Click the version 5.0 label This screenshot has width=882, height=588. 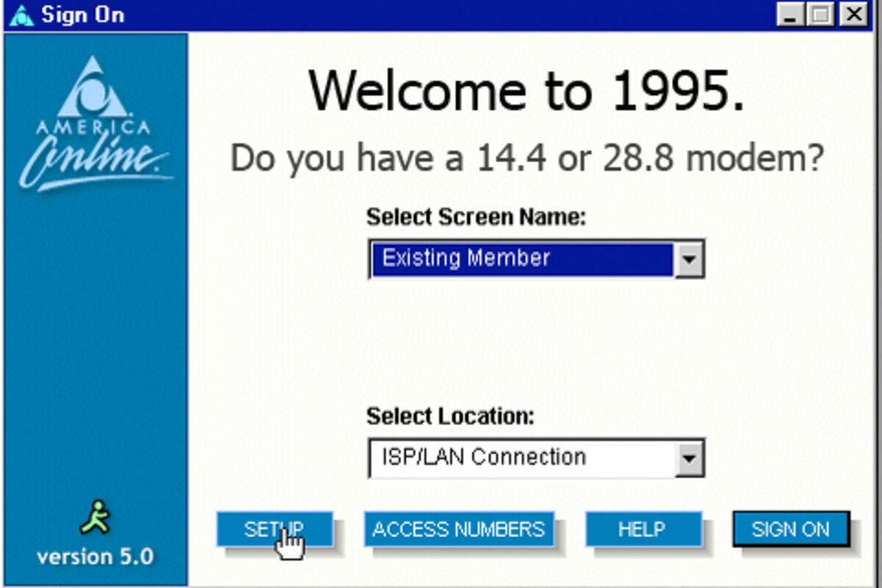(x=96, y=556)
